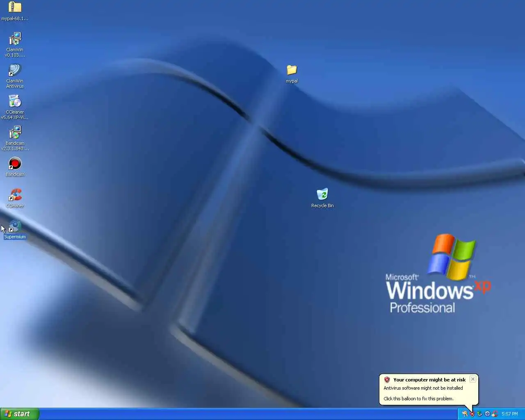Image resolution: width=525 pixels, height=420 pixels.
Task: Select the Supermium browser shortcut
Action: 15,226
